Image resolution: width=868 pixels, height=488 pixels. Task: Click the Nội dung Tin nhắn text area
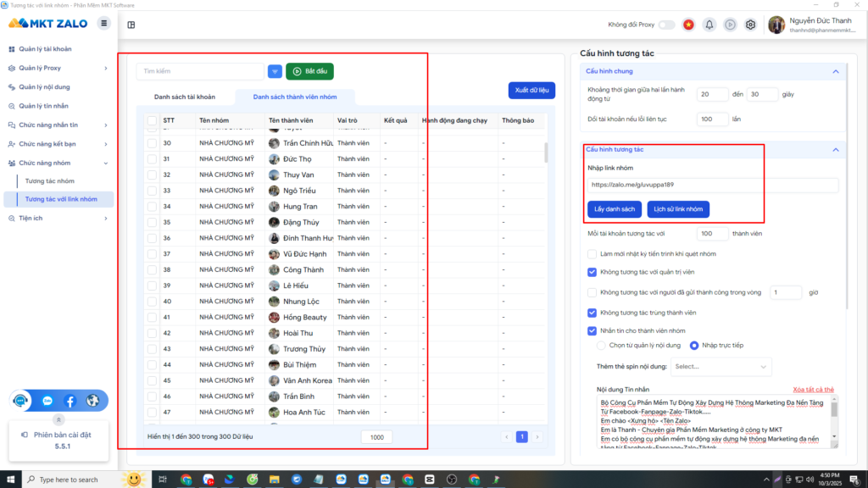(713, 422)
